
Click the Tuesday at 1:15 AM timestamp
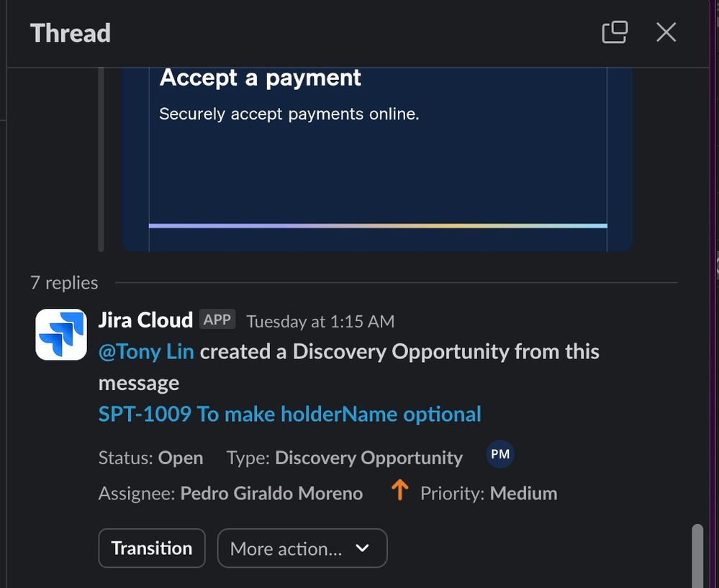coord(320,322)
